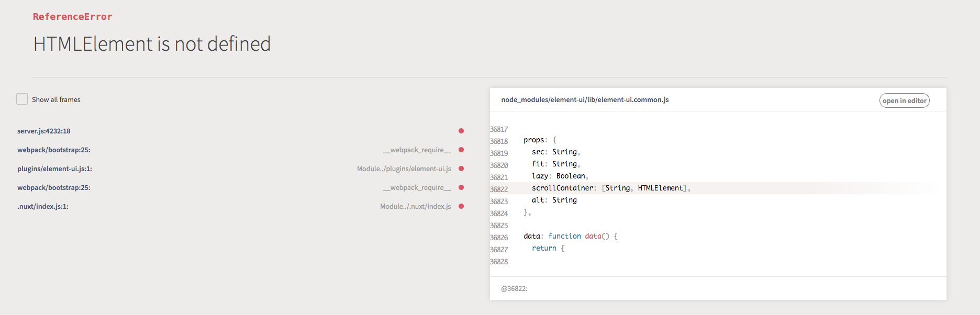Screen dimensions: 980x315
Task: Click the 'Module../.nuxt/index.js' method label
Action: point(415,206)
